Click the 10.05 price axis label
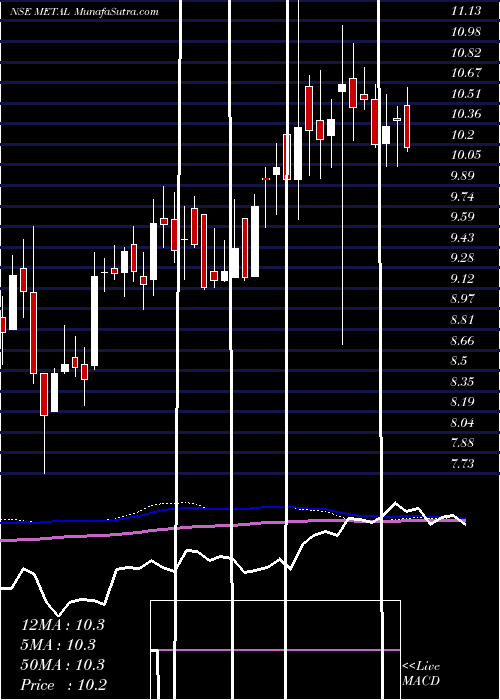500x700 pixels. [466, 155]
